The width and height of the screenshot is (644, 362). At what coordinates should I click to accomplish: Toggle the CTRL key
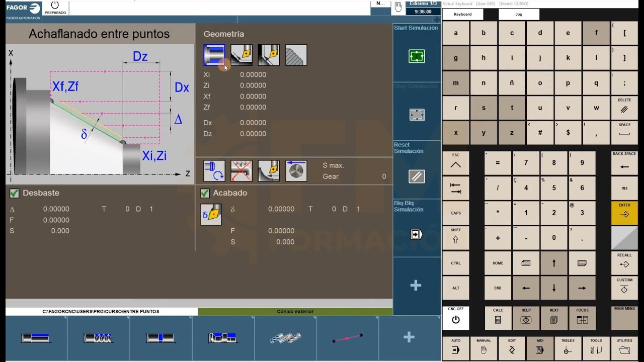456,263
